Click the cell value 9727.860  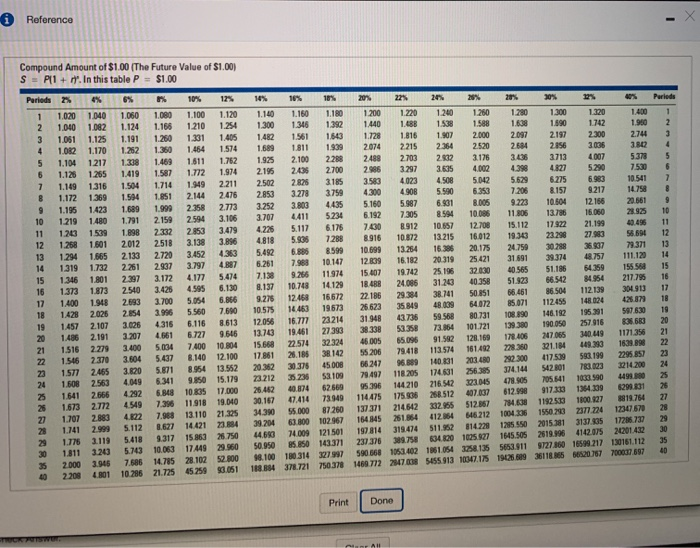(x=552, y=445)
